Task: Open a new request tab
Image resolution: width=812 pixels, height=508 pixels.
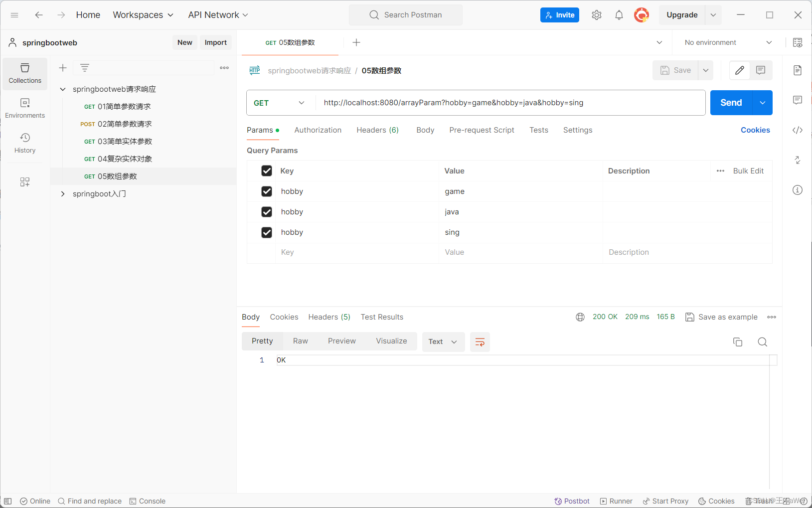Action: (x=356, y=42)
